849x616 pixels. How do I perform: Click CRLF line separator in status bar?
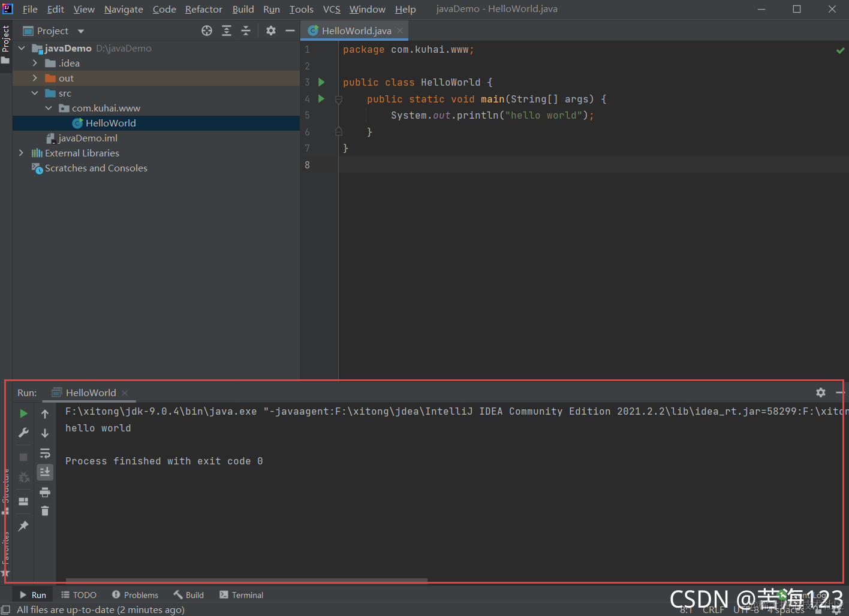(713, 610)
